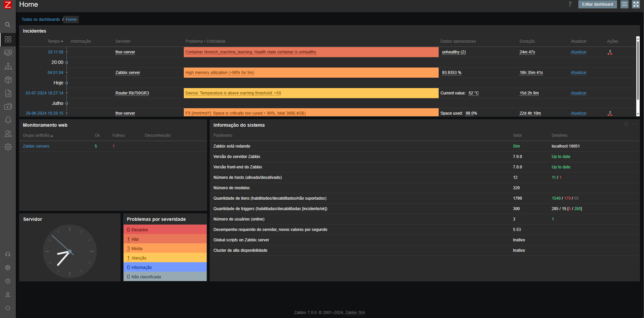Open the Data collection icon in the sidebar
This screenshot has width=644, height=318.
coord(8,107)
